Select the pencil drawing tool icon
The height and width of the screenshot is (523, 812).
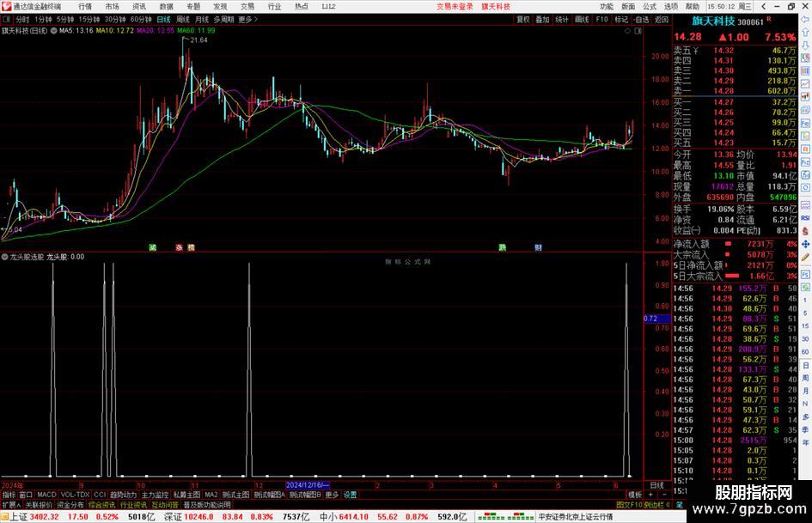[x=805, y=257]
